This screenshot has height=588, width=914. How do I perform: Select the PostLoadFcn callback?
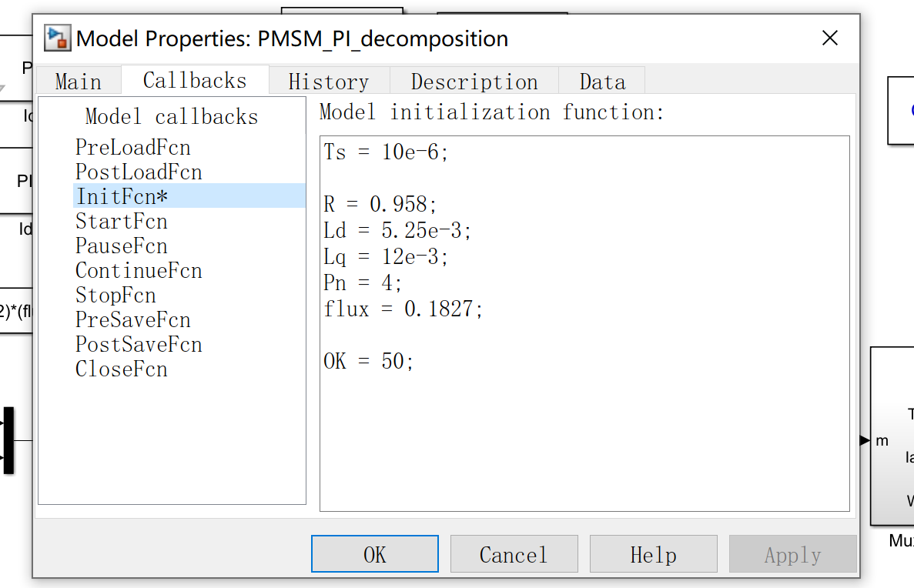click(139, 172)
